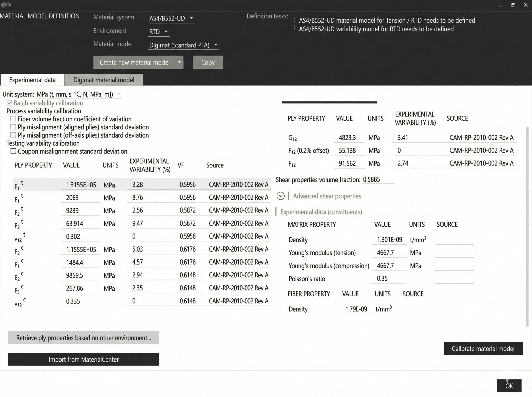532x397 pixels.
Task: Close the window with the X icon
Action: [x=526, y=5]
